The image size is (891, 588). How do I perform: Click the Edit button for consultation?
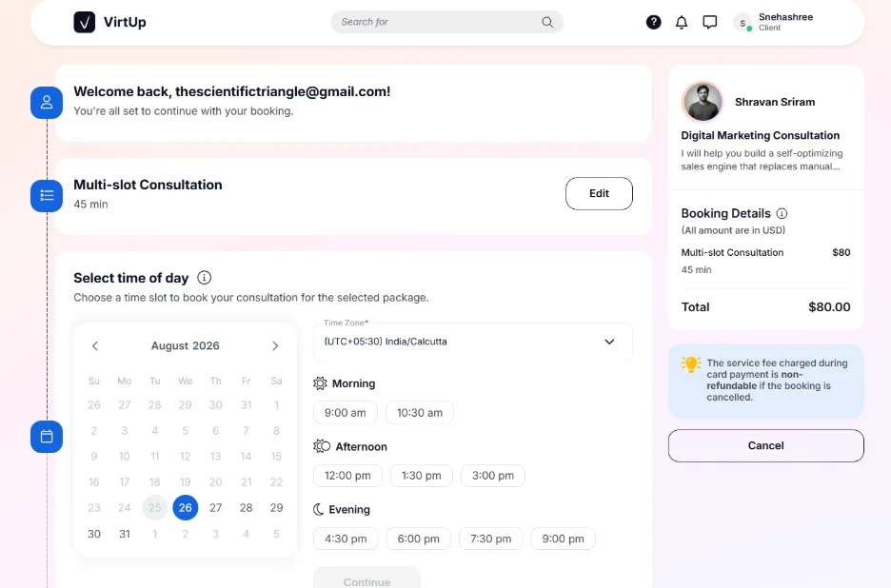click(x=599, y=194)
